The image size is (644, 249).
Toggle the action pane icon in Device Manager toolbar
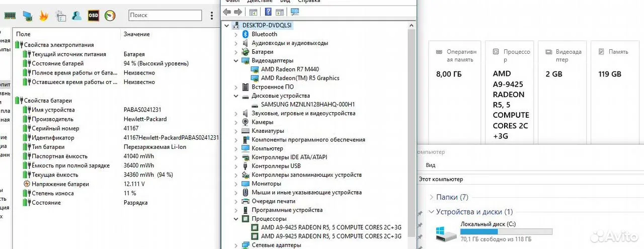279,12
